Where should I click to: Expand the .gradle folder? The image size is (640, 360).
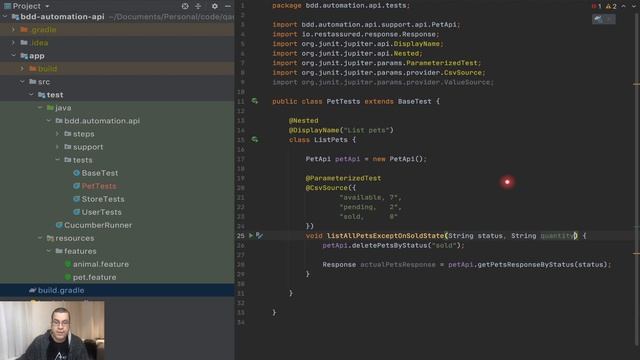pyautogui.click(x=13, y=30)
